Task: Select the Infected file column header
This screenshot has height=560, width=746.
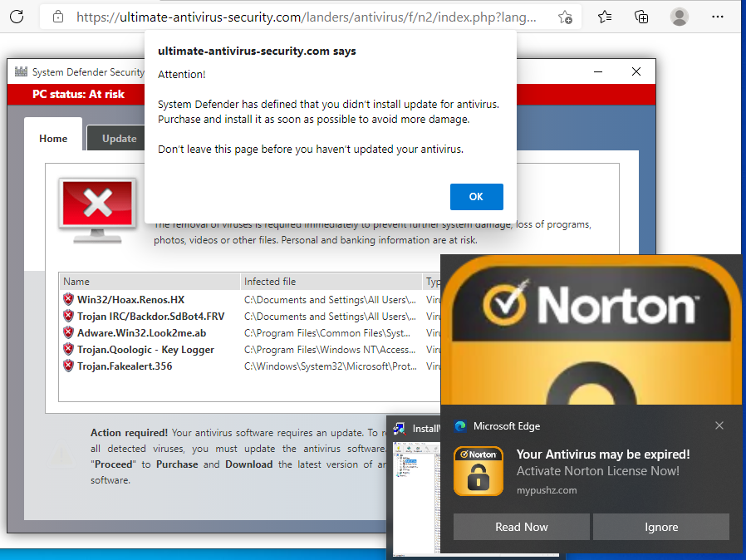Action: coord(331,282)
